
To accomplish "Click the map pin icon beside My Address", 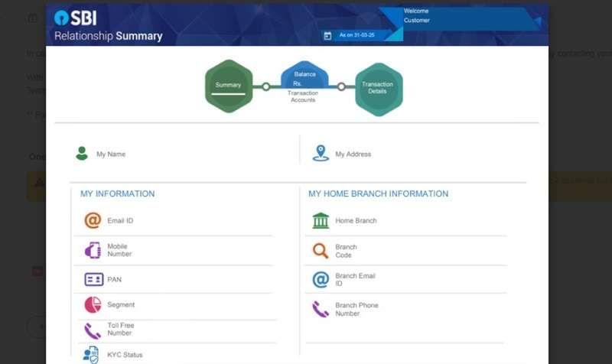I will pos(321,153).
